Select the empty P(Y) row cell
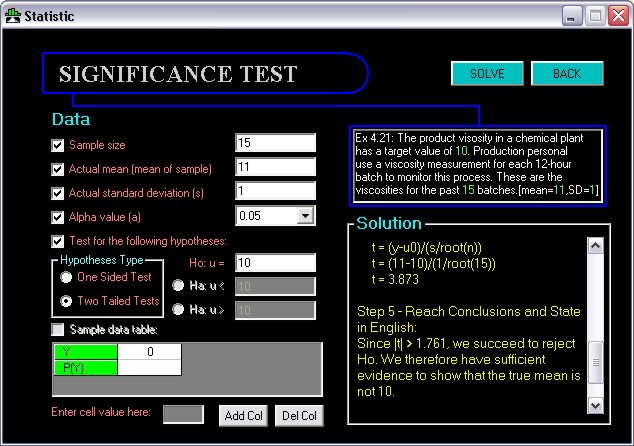This screenshot has width=634, height=446. pyautogui.click(x=150, y=368)
